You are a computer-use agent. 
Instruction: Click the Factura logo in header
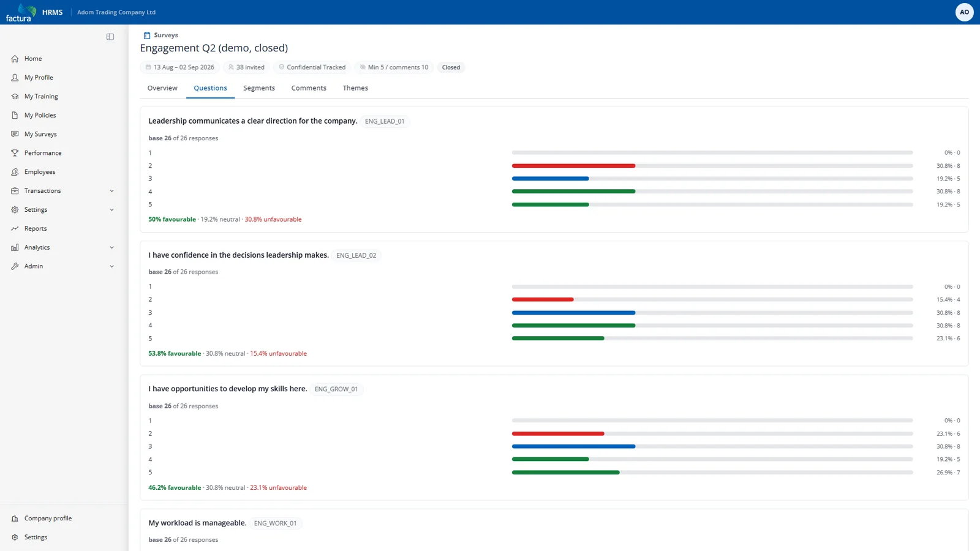coord(21,12)
